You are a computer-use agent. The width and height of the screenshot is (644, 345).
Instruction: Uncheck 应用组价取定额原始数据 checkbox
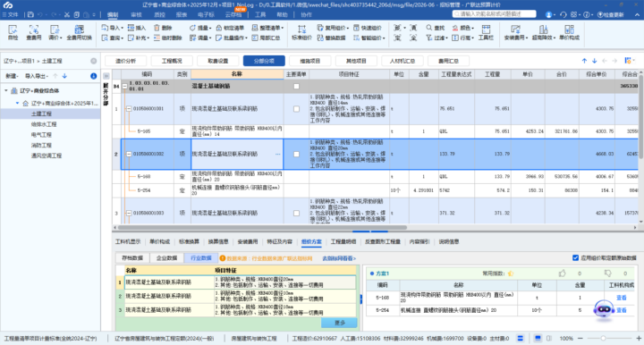575,257
